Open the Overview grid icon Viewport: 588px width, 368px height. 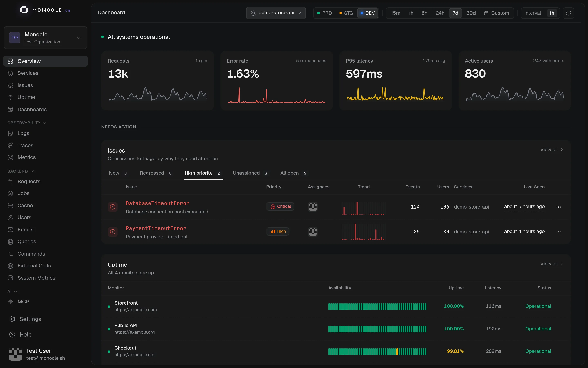10,61
